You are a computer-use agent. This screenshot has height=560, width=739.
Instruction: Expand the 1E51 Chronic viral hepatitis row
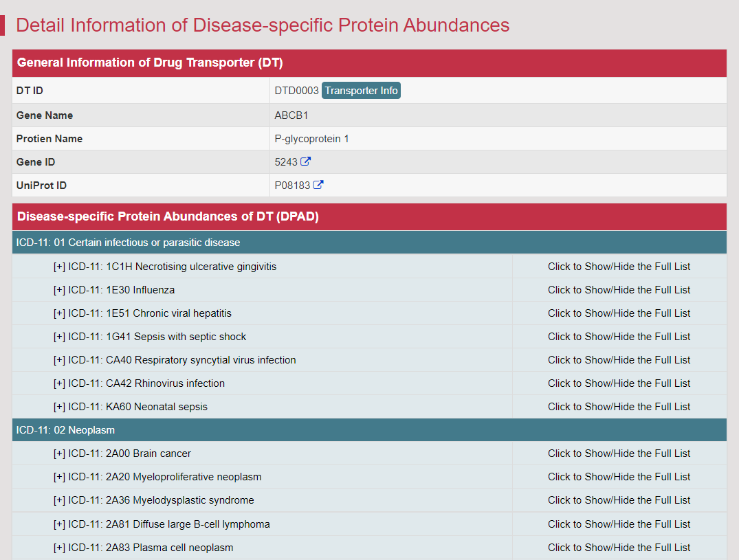(x=142, y=313)
